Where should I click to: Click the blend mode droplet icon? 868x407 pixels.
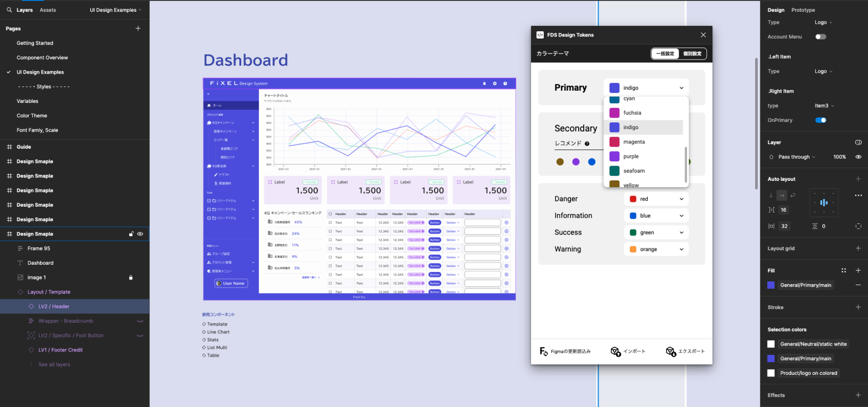[x=772, y=157]
